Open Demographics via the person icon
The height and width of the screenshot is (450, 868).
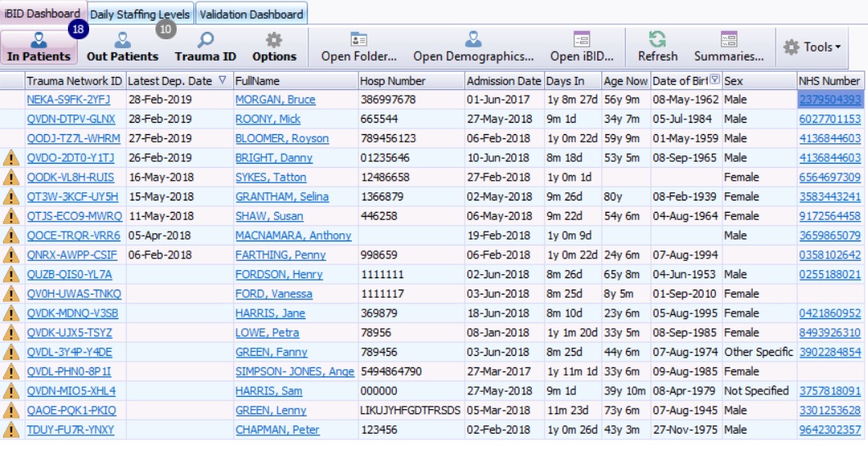pos(473,39)
